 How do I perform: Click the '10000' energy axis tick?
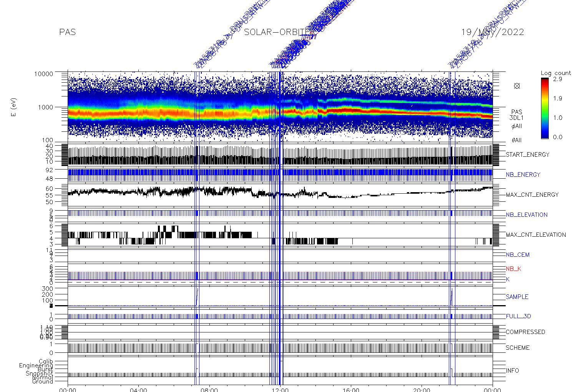(x=44, y=74)
